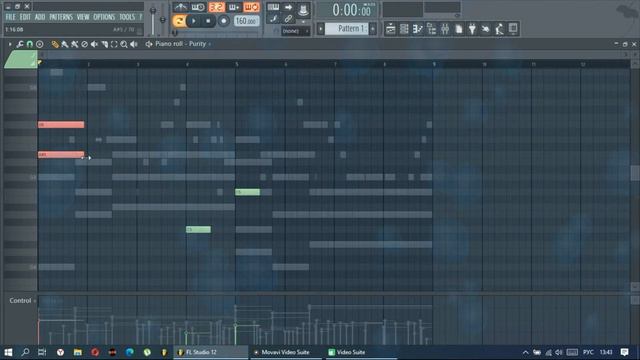Click the step editing arrow icon
This screenshot has width=640, height=360.
288,7
